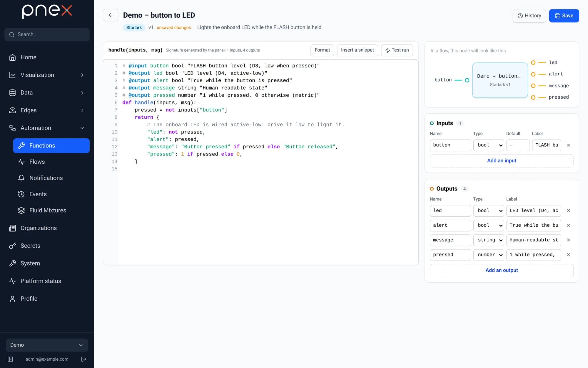Screen dimensions: 588x368
Task: Open the History panel
Action: [529, 16]
